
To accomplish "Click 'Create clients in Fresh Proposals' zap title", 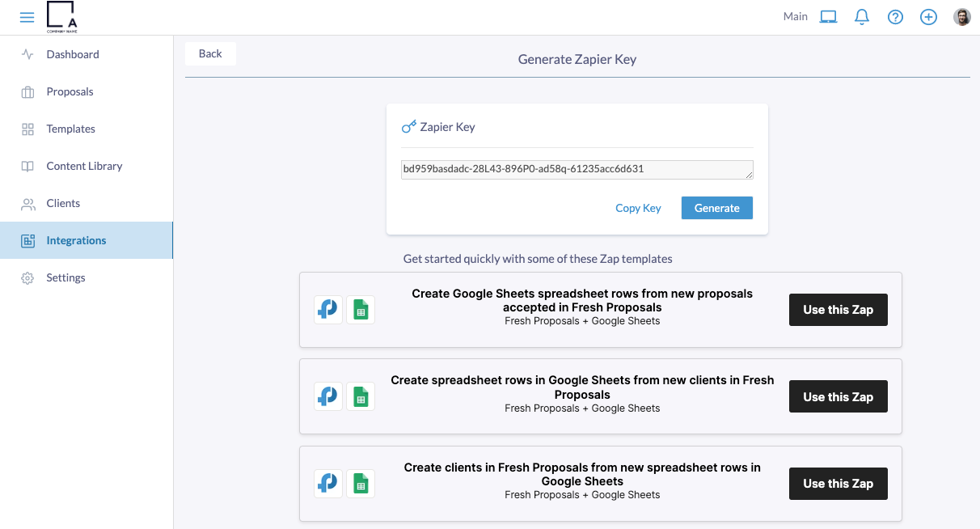I will click(582, 474).
